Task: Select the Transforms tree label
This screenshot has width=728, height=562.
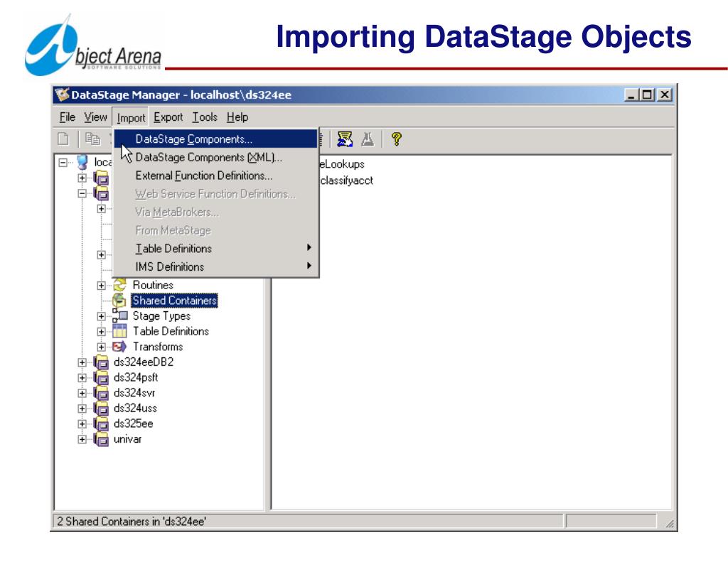Action: point(158,347)
